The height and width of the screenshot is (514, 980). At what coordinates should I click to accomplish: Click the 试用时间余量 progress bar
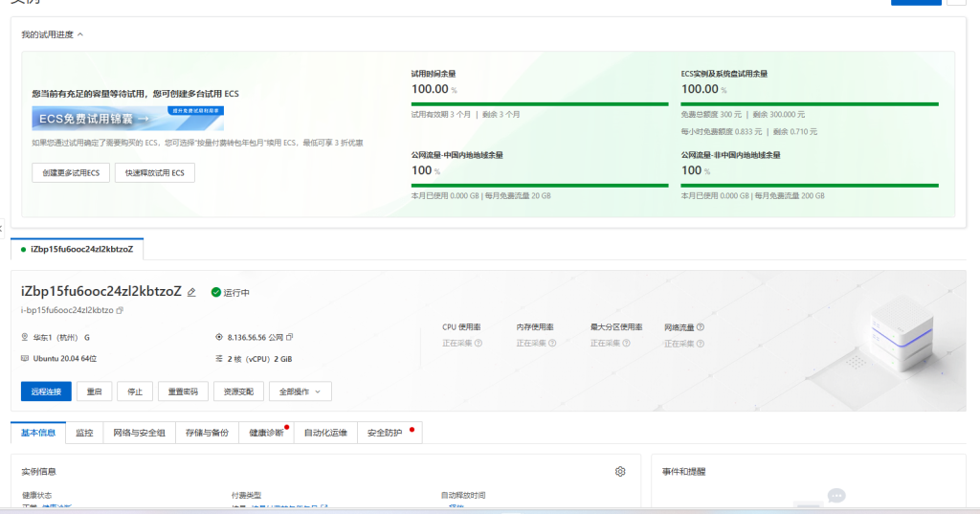[x=539, y=103]
